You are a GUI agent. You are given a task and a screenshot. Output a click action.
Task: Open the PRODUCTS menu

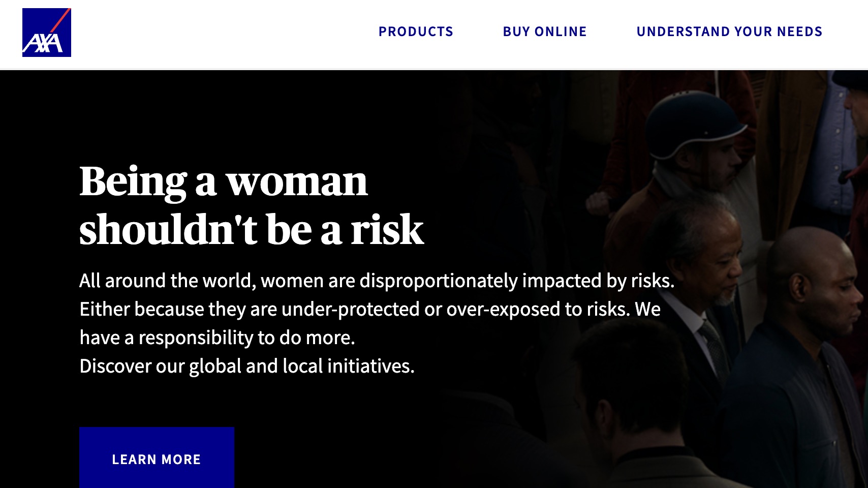tap(416, 32)
